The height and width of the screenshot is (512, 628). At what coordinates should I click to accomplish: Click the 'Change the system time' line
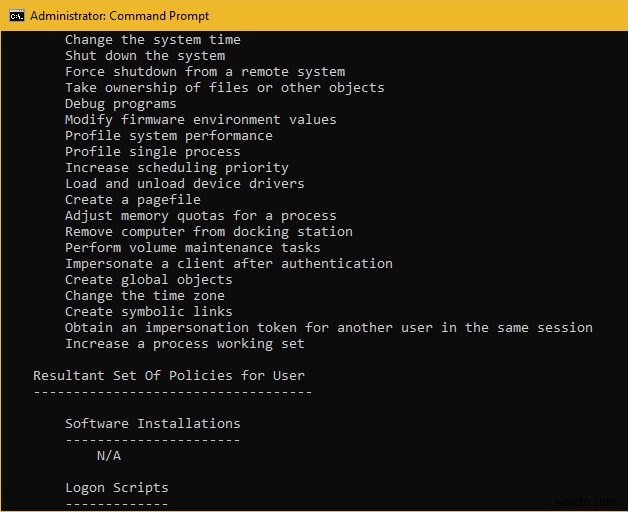coord(152,40)
